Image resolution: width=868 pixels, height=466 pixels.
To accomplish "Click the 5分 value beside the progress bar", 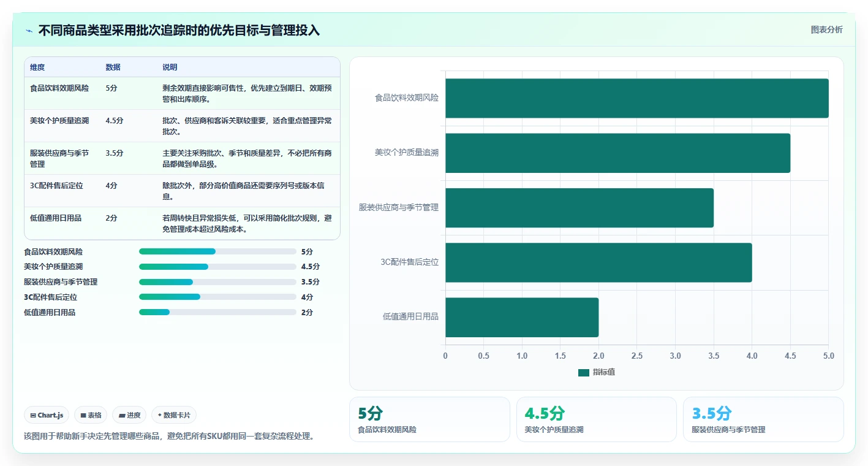I will (x=307, y=251).
